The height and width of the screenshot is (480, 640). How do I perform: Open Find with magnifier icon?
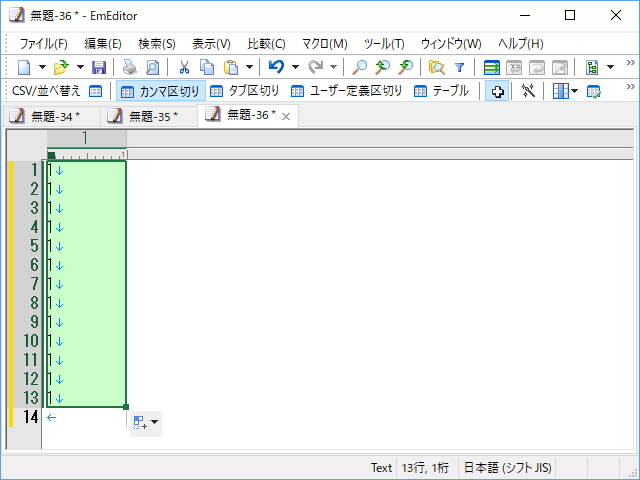pyautogui.click(x=360, y=67)
